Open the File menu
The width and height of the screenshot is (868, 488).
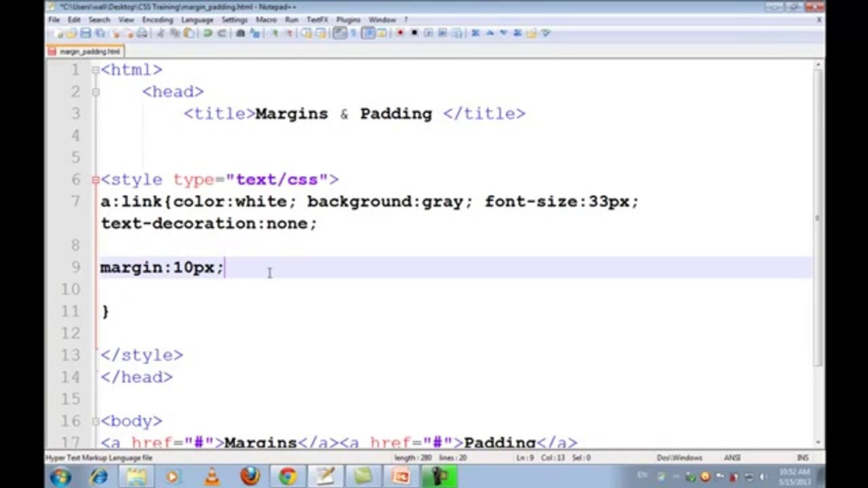click(54, 20)
